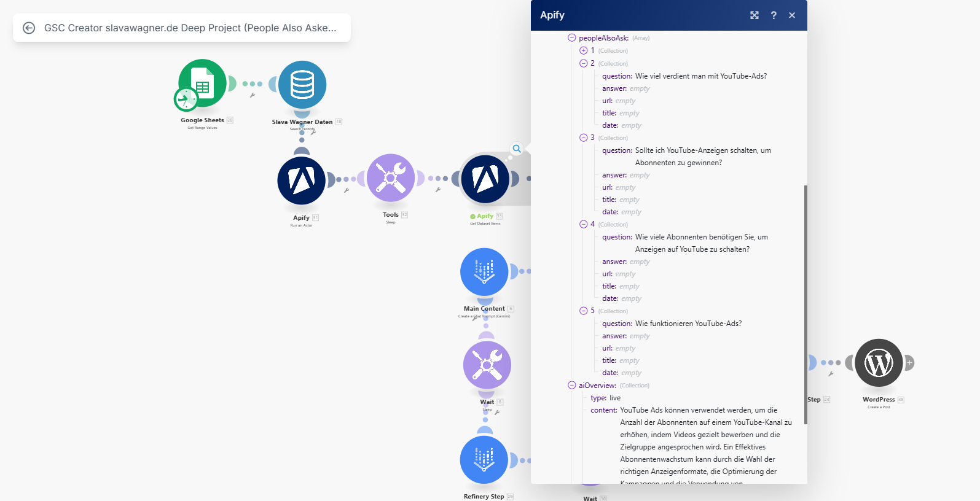Click the magnifier bubble above Apify module
The height and width of the screenshot is (501, 980).
coord(517,149)
